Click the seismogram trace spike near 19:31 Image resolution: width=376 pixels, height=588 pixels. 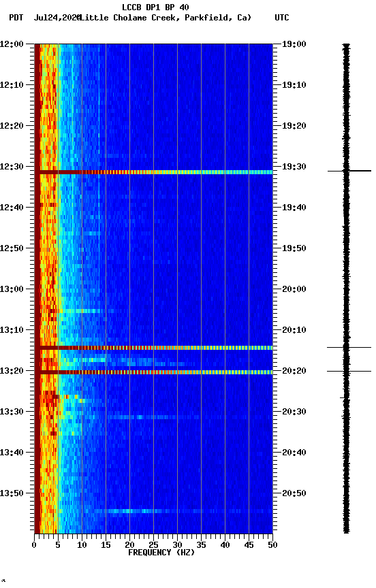tap(349, 171)
